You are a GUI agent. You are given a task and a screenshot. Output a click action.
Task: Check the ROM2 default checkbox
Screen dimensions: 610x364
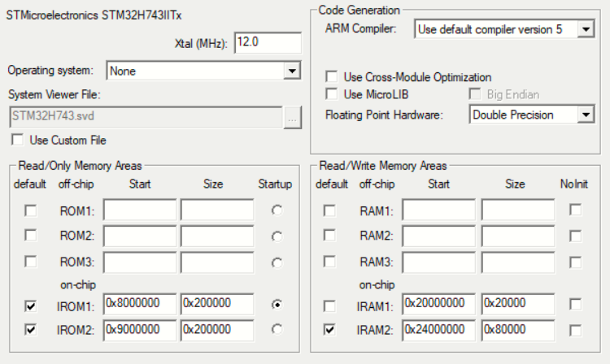tap(30, 236)
